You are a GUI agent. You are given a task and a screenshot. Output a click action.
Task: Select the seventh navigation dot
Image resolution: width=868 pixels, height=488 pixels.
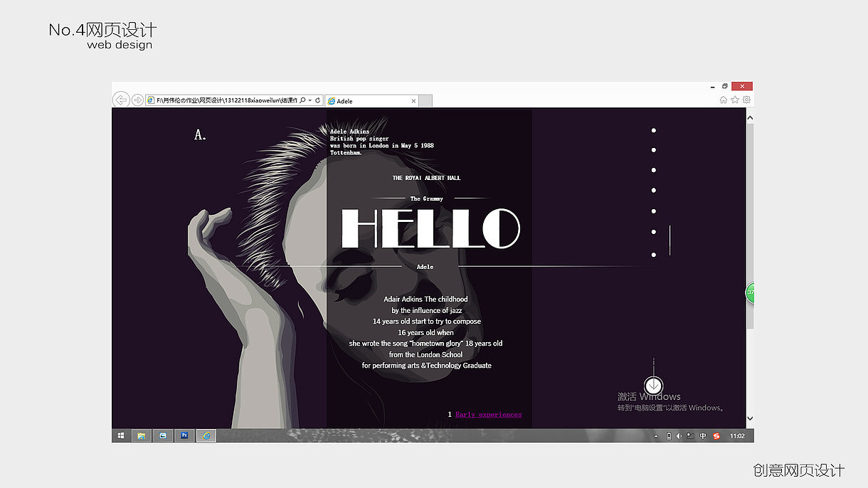[654, 255]
